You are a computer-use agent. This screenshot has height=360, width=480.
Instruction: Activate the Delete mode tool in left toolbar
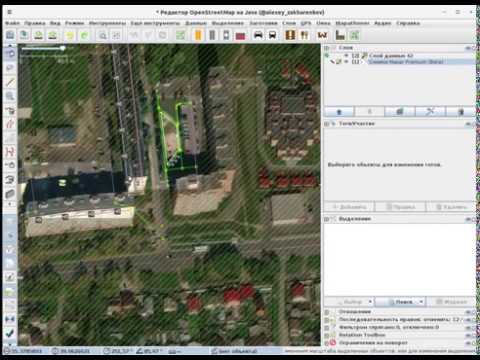pos(10,110)
